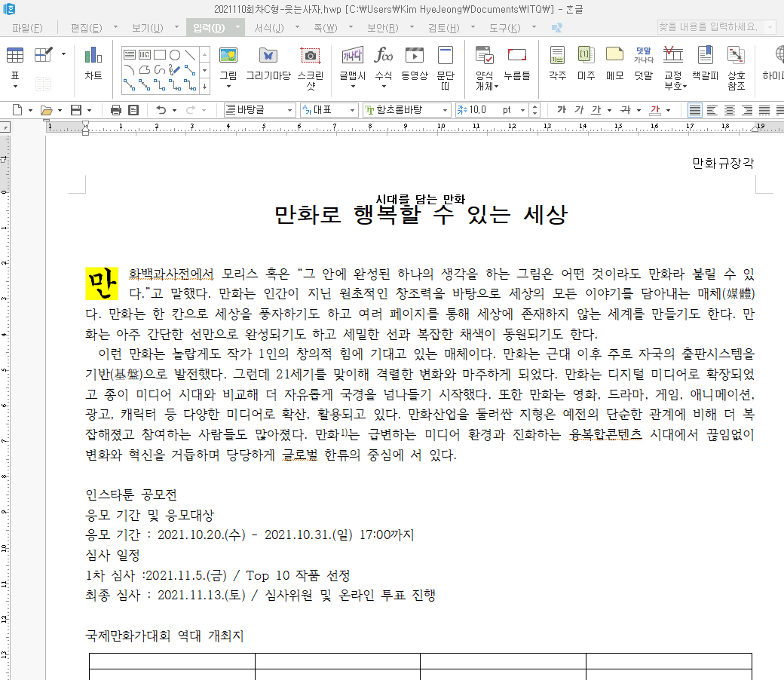Screen dimensions: 784x680
Task: Insert a 누름틀 field
Action: point(516,63)
